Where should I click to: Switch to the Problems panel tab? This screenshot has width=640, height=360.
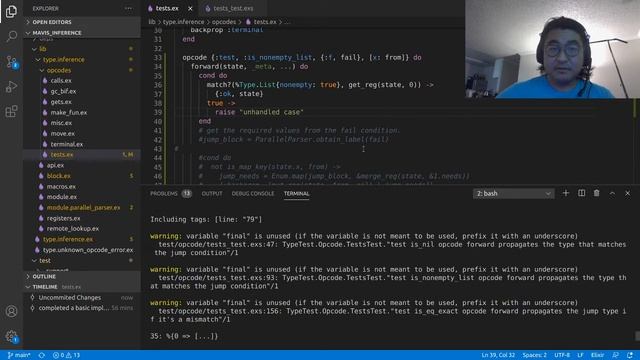click(x=170, y=193)
